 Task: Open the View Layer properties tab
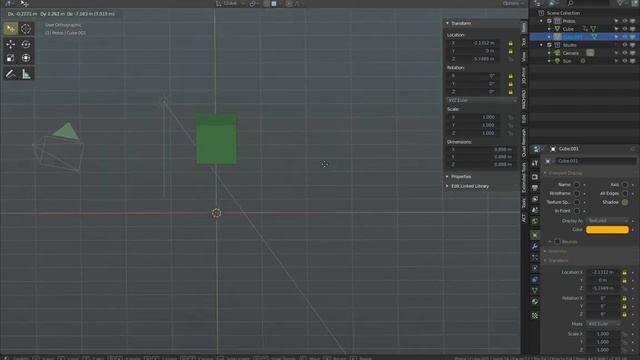[x=535, y=199]
